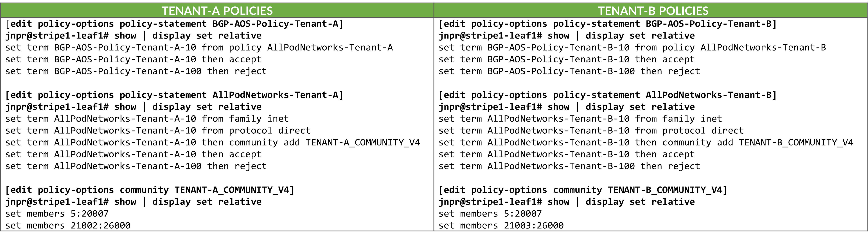Select the AllPodNetworks-Tenant-A-10 from family inet line

(147, 119)
